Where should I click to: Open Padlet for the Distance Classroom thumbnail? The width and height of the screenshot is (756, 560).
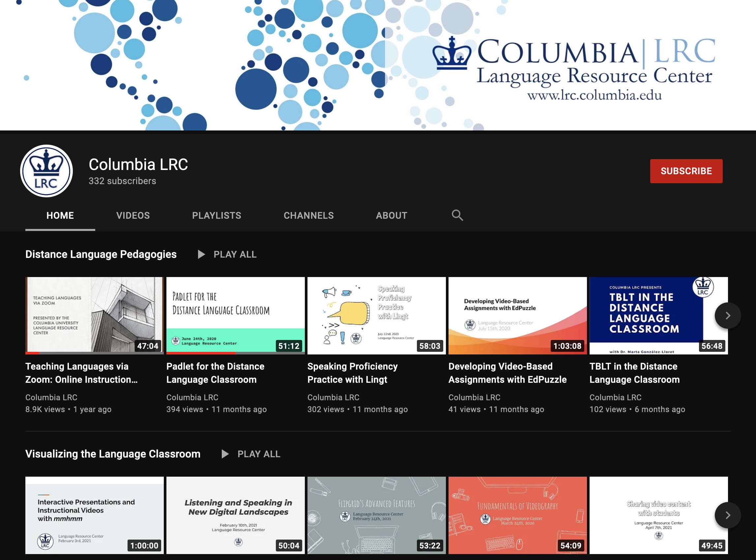[x=235, y=316]
